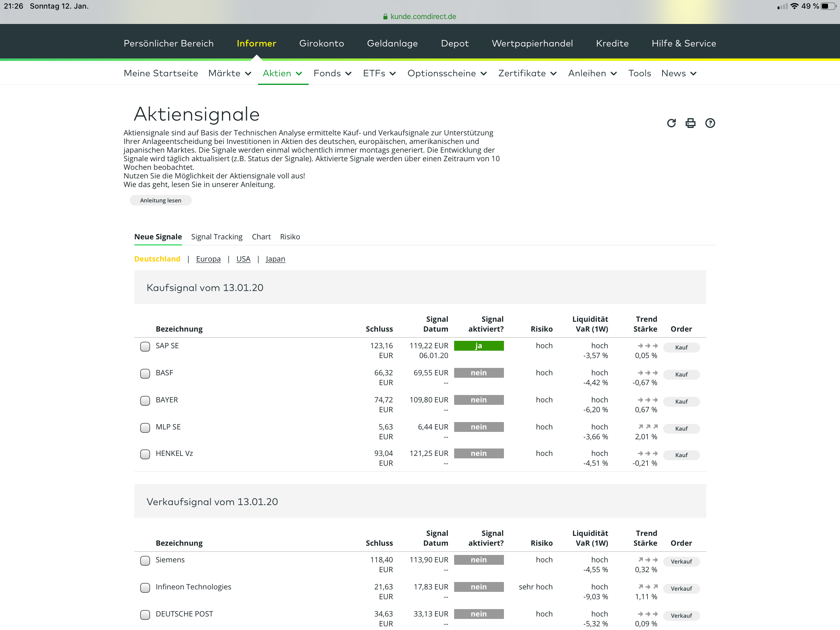840x630 pixels.
Task: Click the refresh page icon
Action: point(671,123)
